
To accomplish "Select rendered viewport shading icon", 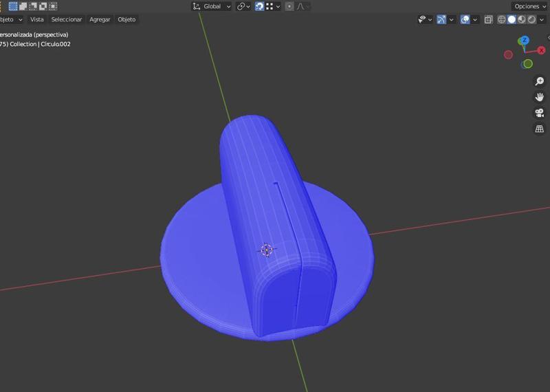I will click(x=531, y=20).
